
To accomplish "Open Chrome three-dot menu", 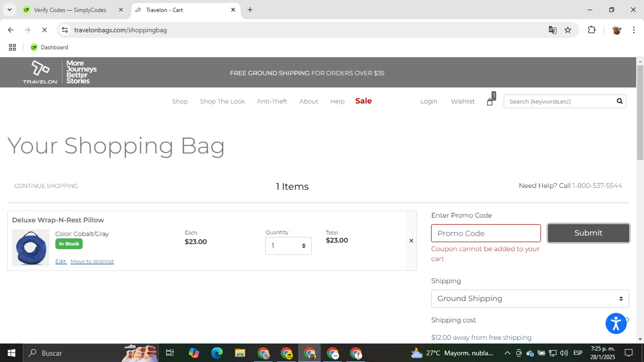I will 634,30.
